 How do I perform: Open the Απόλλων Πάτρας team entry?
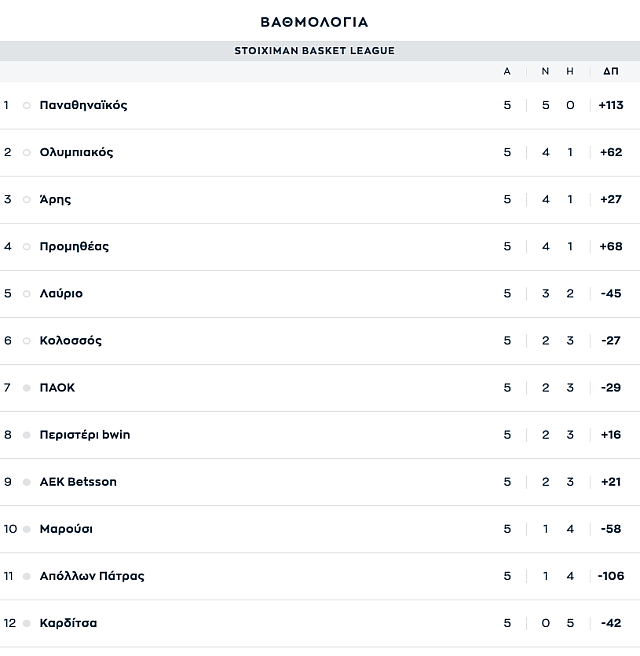(92, 576)
